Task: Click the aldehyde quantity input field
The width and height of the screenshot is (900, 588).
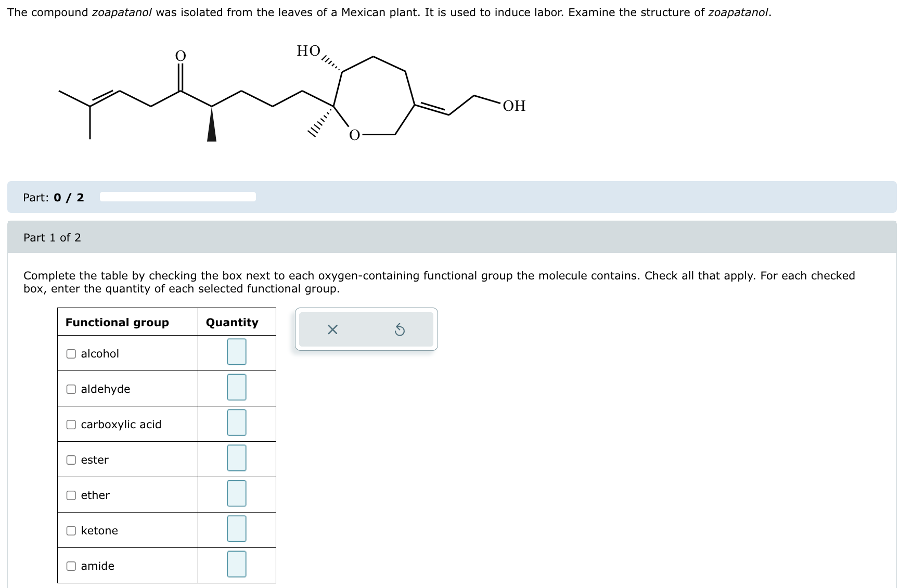Action: point(236,388)
